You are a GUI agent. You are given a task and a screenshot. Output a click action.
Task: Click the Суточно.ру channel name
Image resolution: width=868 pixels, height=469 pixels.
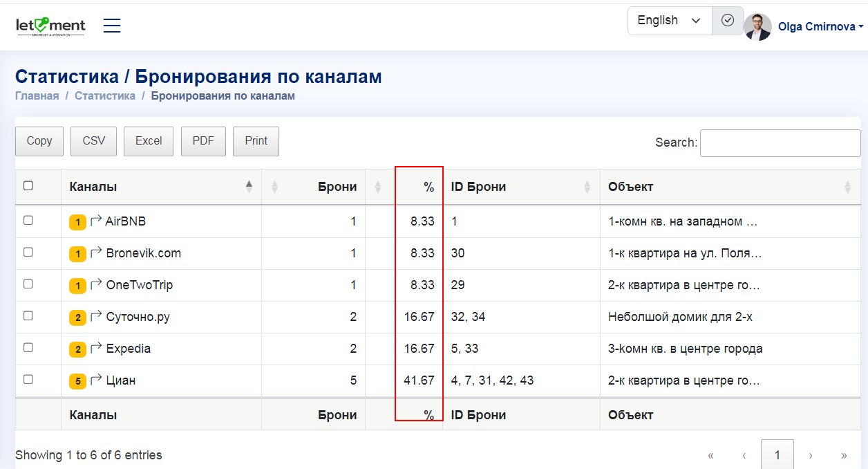138,317
